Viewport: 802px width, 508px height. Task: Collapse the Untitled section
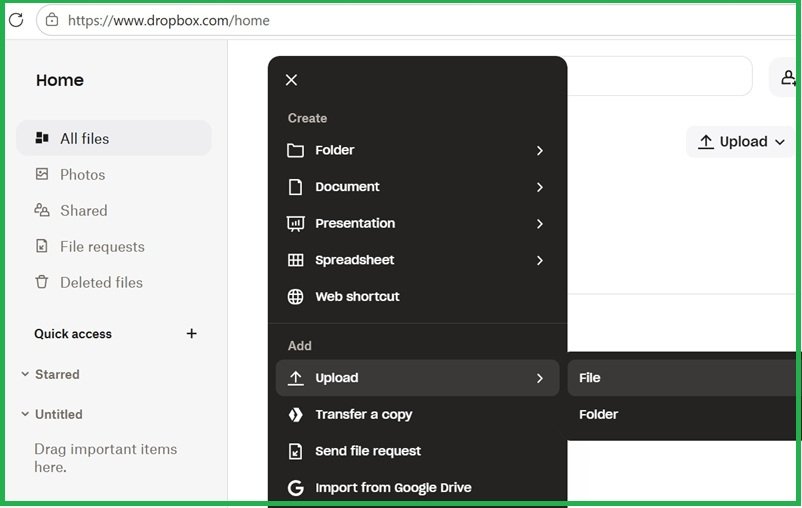(x=25, y=414)
